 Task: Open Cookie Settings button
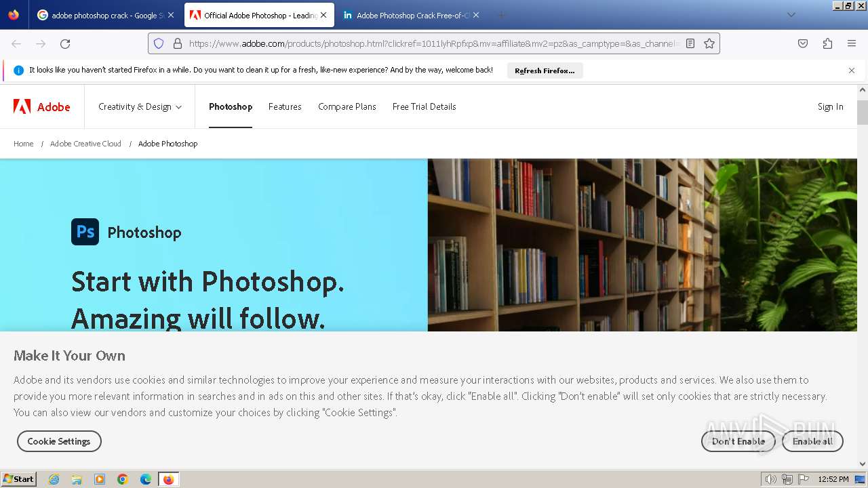[59, 441]
